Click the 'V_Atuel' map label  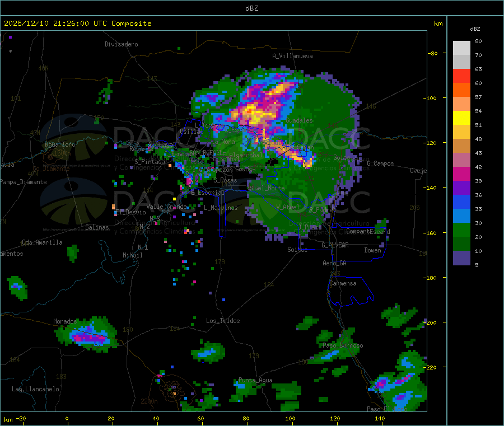[288, 207]
